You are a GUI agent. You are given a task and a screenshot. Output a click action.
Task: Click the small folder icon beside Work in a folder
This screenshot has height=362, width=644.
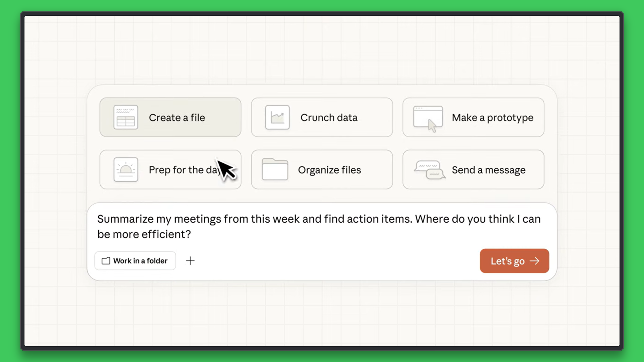(x=106, y=261)
